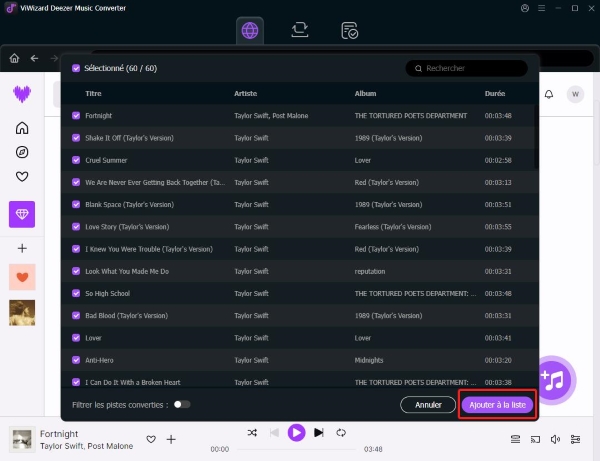Uncheck Love Story (Taylor's Version)
The image size is (600, 461).
(x=76, y=226)
